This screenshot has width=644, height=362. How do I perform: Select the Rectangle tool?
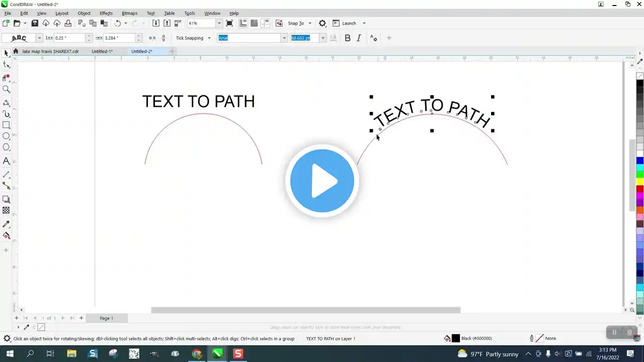pos(6,125)
